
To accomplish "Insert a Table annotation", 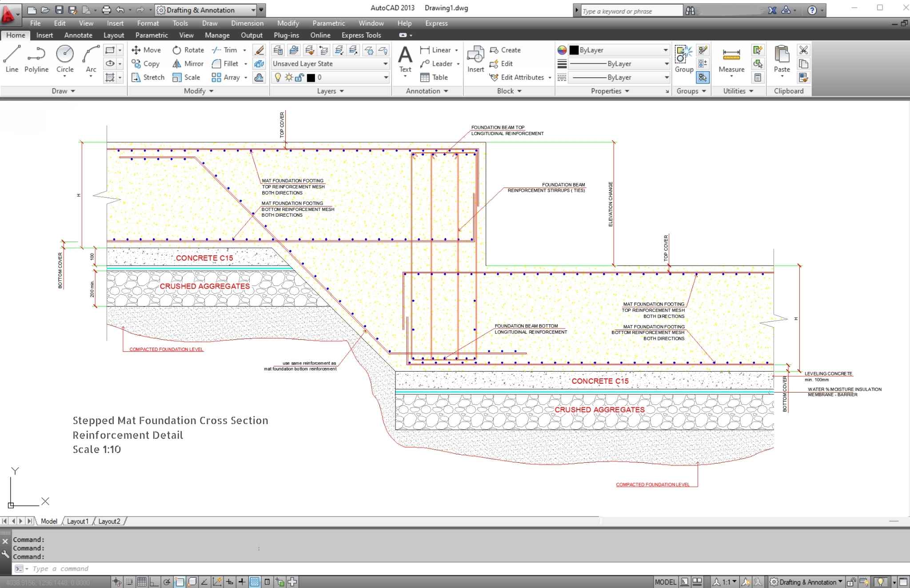I will pyautogui.click(x=434, y=77).
